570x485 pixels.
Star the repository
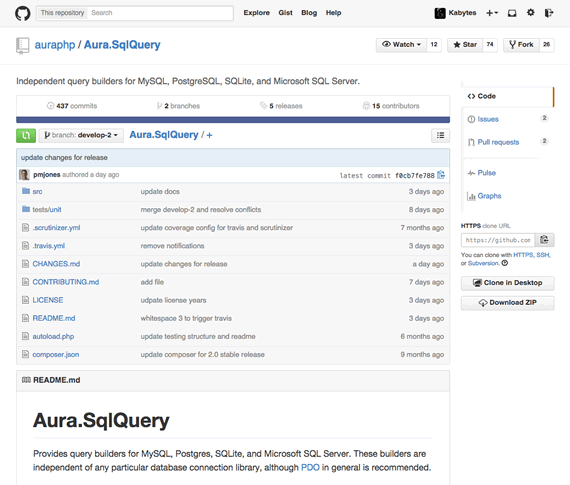465,45
